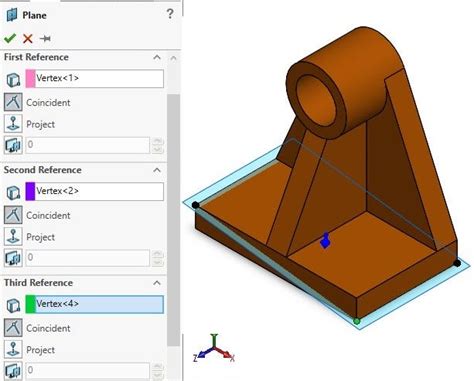Image resolution: width=474 pixels, height=381 pixels.
Task: Pin the Plane property panel open
Action: 45,39
